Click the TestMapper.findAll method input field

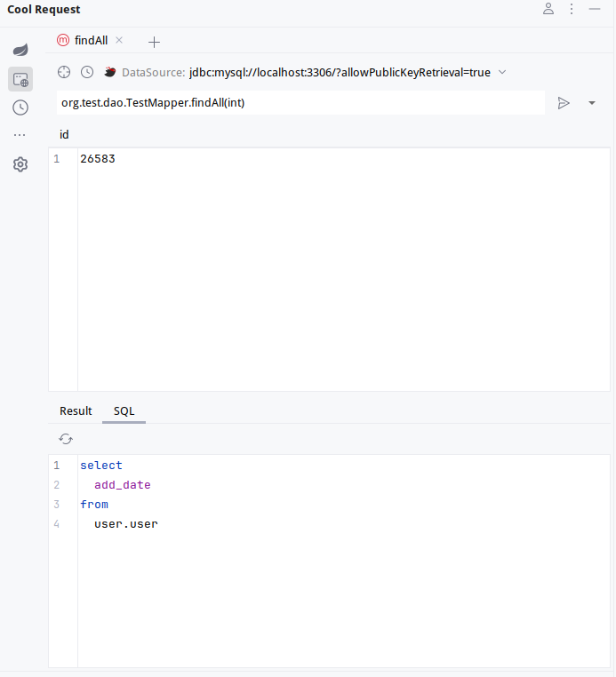point(300,103)
